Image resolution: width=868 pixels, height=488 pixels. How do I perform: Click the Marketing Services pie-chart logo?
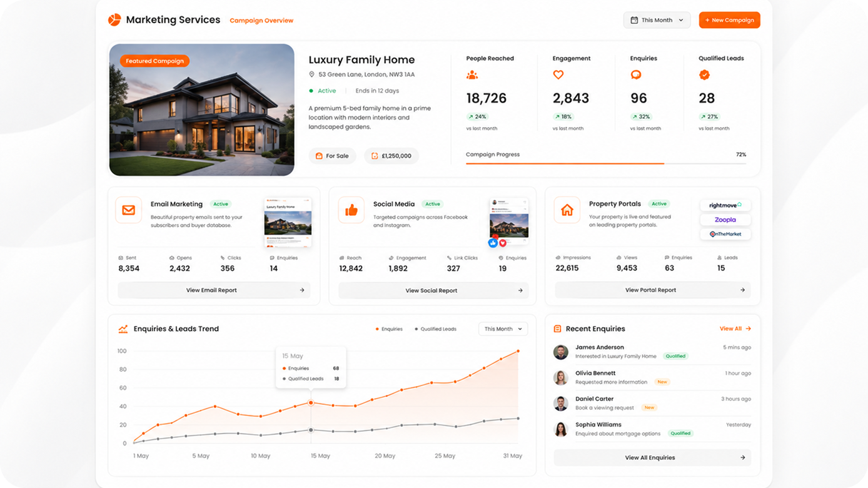[x=114, y=20]
